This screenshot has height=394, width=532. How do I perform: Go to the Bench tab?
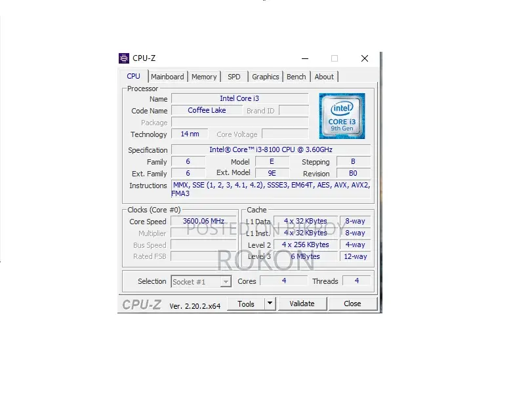[297, 77]
